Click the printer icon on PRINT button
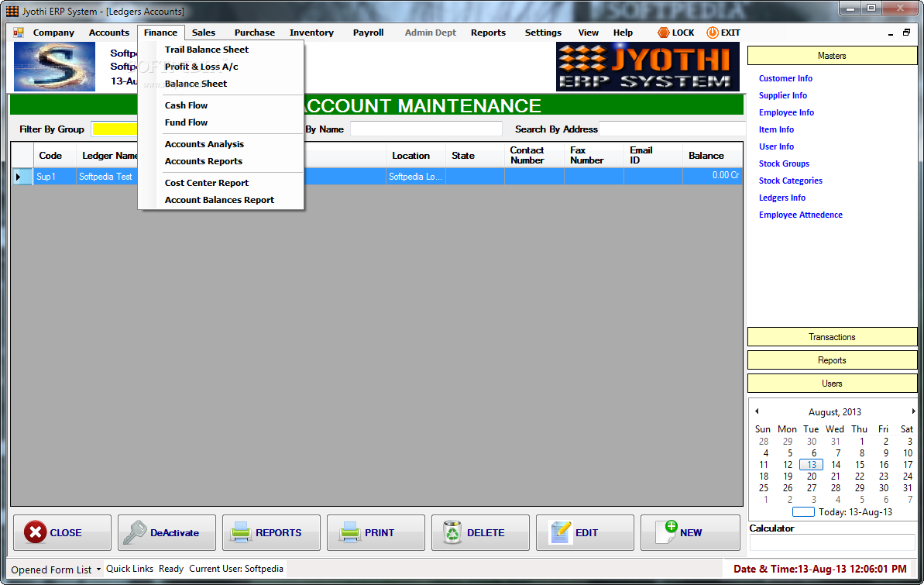The width and height of the screenshot is (924, 585). click(349, 532)
